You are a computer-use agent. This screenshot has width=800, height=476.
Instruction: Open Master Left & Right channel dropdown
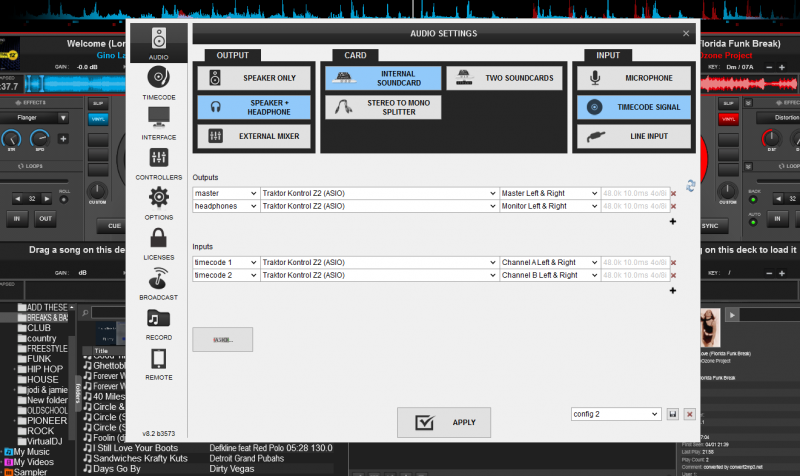pyautogui.click(x=549, y=193)
